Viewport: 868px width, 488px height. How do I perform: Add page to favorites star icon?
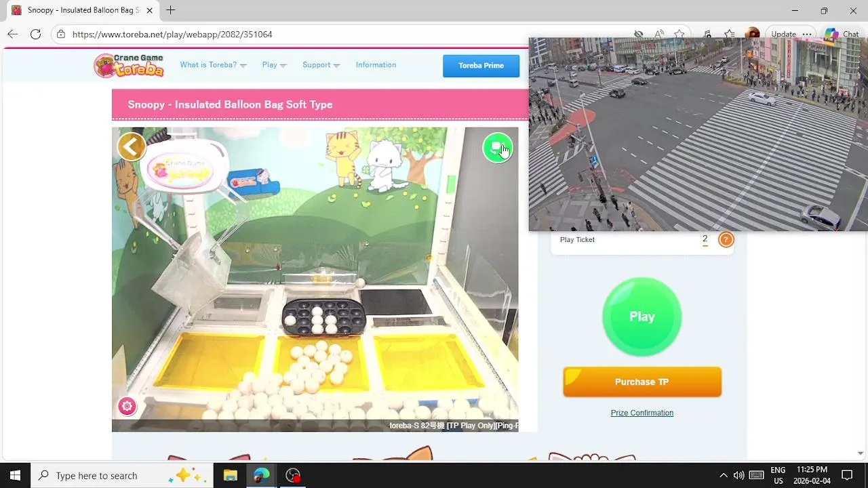click(x=679, y=34)
